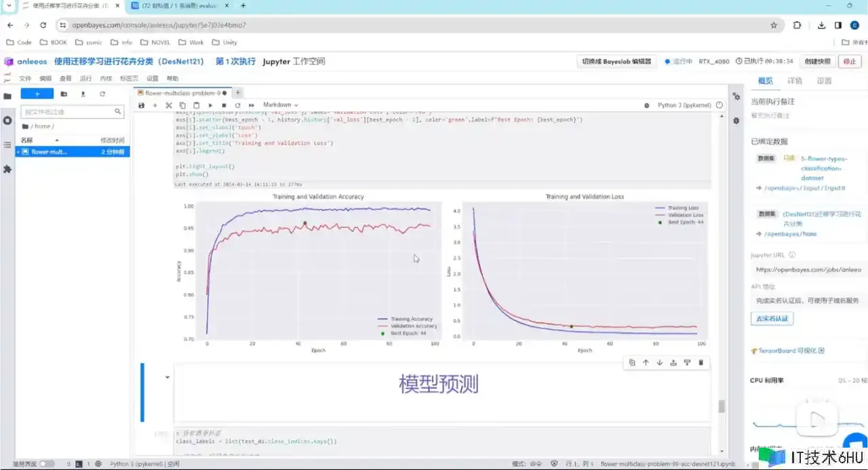Collapse the 模型预测 heading cell
The height and width of the screenshot is (470, 868).
(x=167, y=377)
